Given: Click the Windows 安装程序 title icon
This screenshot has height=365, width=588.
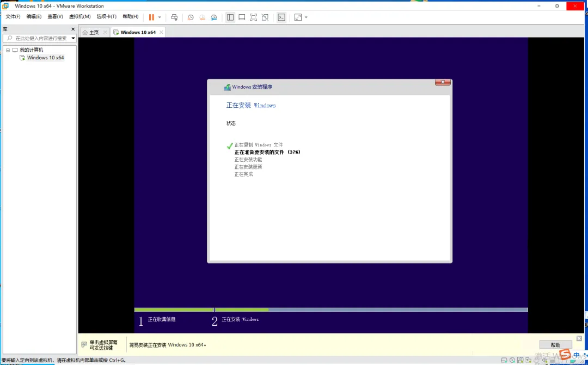Looking at the screenshot, I should tap(227, 87).
